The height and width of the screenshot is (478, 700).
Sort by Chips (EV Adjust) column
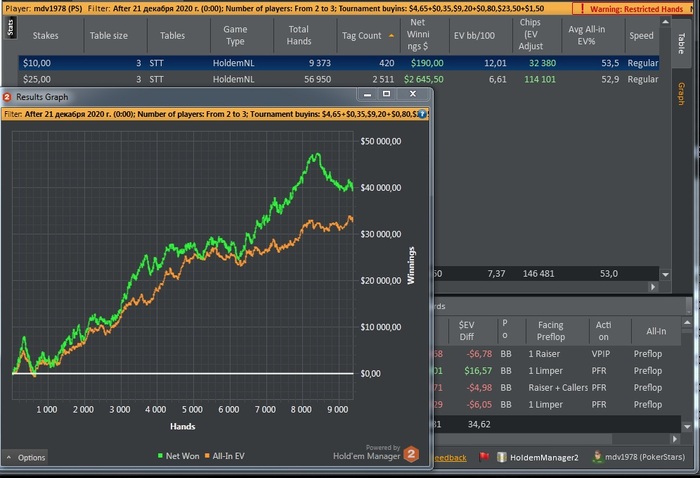pyautogui.click(x=530, y=34)
